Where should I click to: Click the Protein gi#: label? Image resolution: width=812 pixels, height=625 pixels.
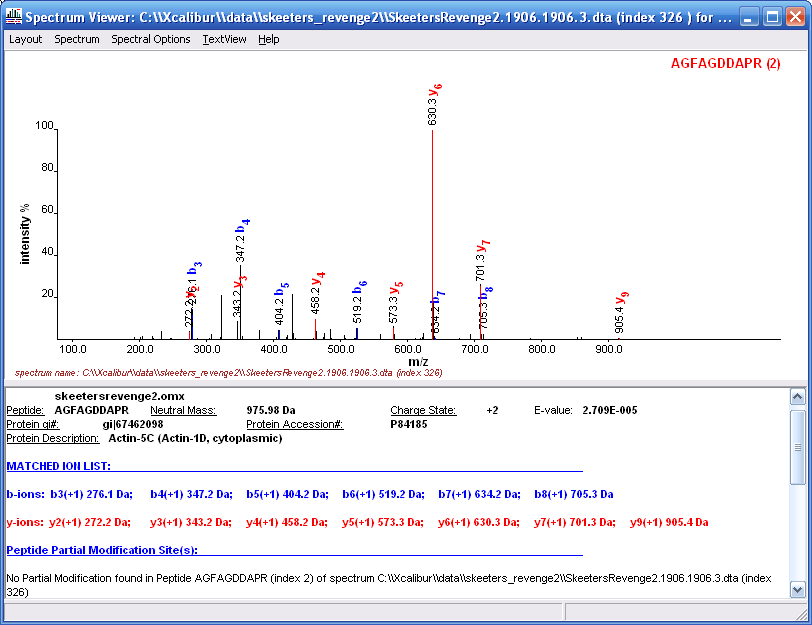click(x=33, y=424)
